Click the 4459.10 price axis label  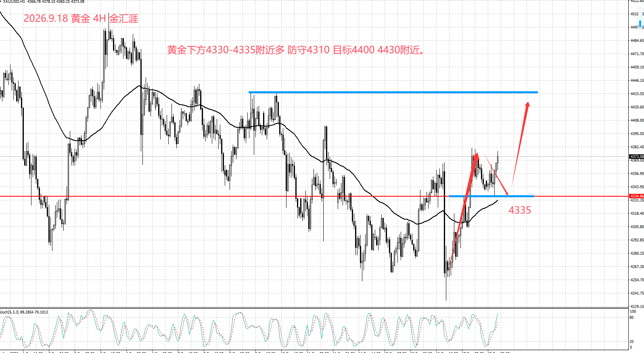tap(637, 67)
